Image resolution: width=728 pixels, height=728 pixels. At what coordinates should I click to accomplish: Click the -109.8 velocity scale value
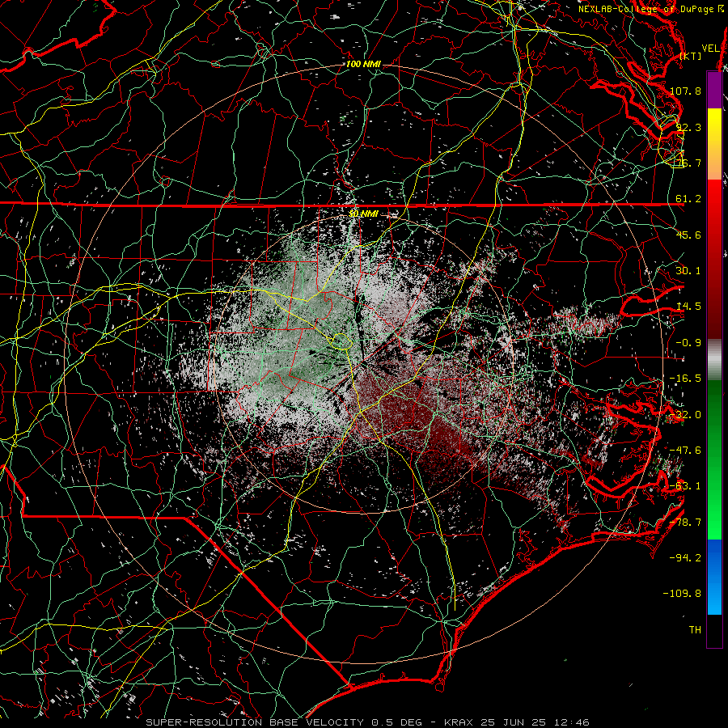pos(682,594)
